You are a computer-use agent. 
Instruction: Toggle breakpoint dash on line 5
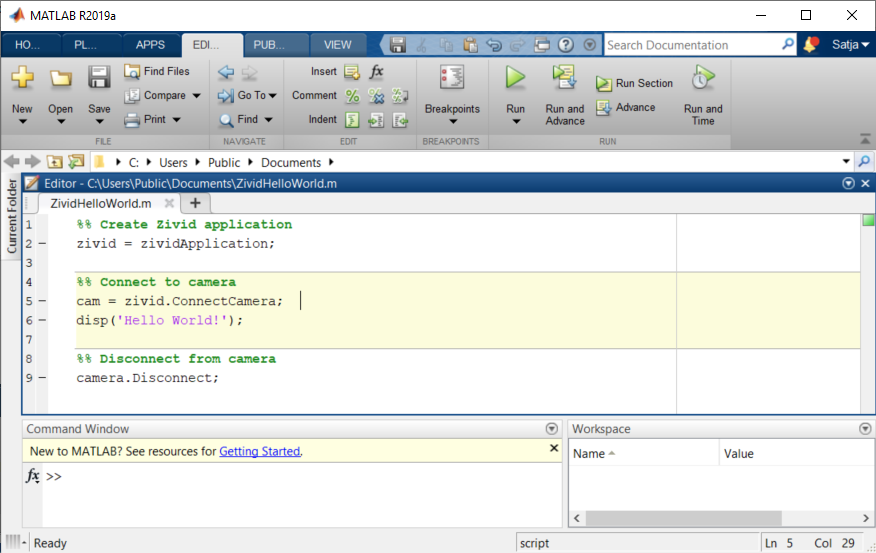pos(42,301)
